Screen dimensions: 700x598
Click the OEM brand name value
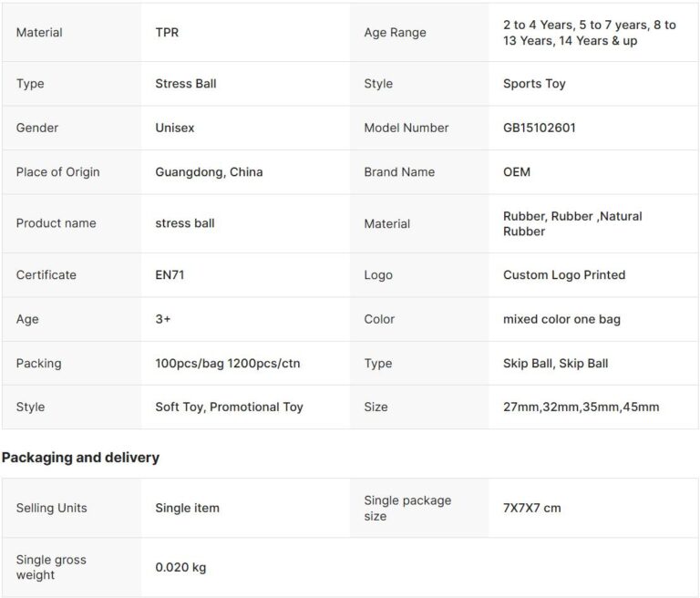point(517,172)
